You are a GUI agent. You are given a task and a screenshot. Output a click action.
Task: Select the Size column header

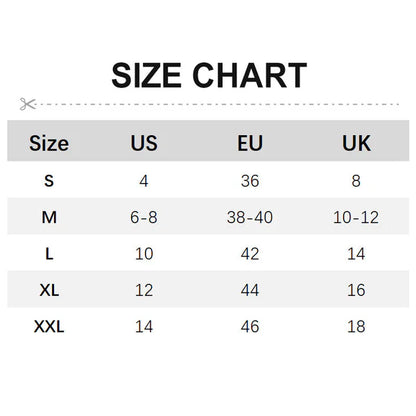[49, 143]
